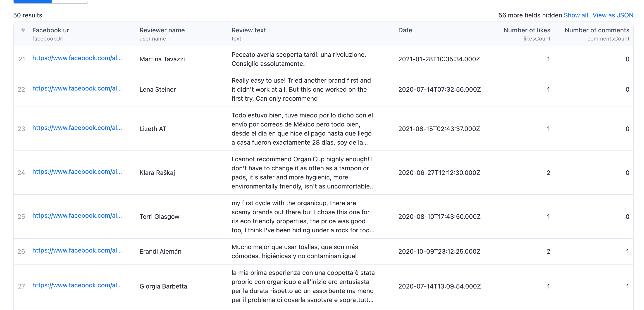Click the 'Number of likes' column header
Screen dimensions: 644x310
[x=527, y=30]
